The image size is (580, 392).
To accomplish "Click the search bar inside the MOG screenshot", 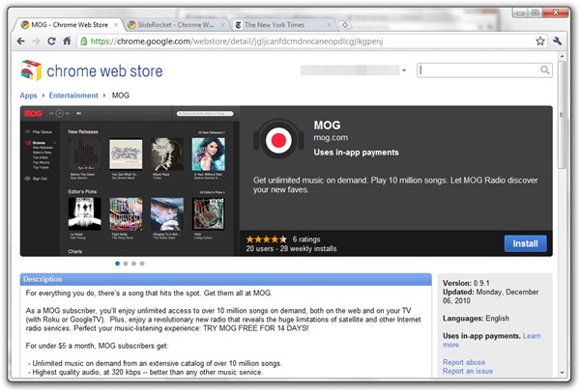I will [x=205, y=113].
